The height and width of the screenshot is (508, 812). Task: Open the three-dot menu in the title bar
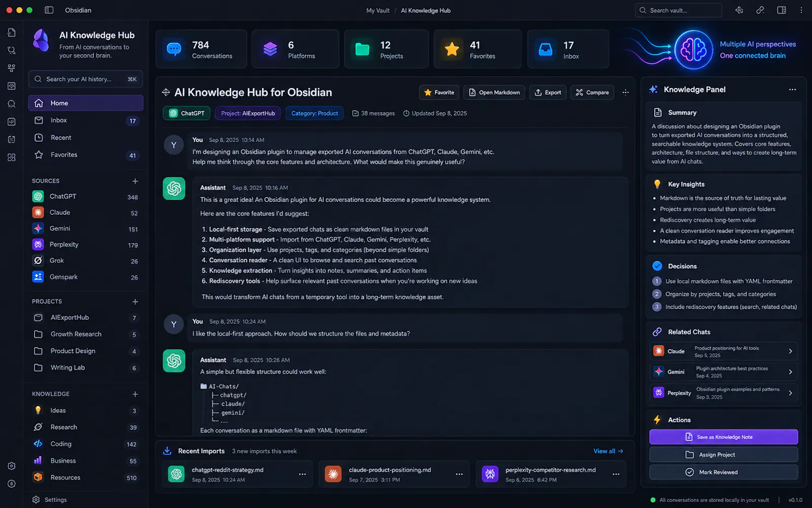801,10
